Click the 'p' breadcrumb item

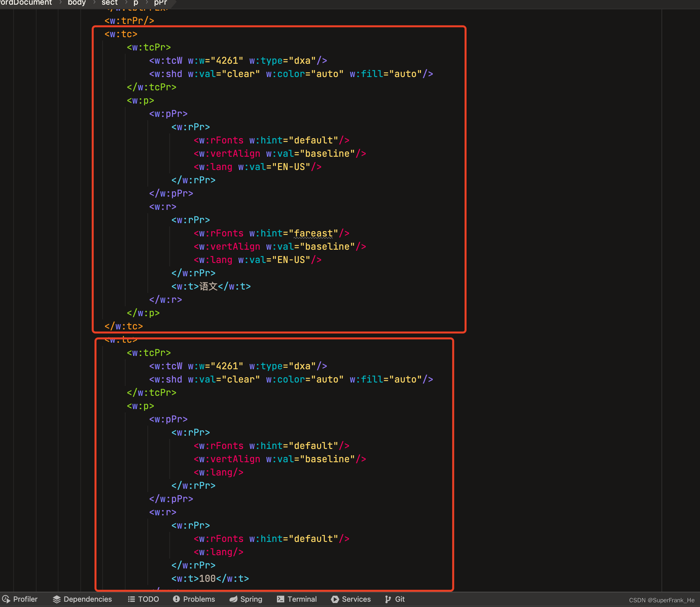pos(136,3)
